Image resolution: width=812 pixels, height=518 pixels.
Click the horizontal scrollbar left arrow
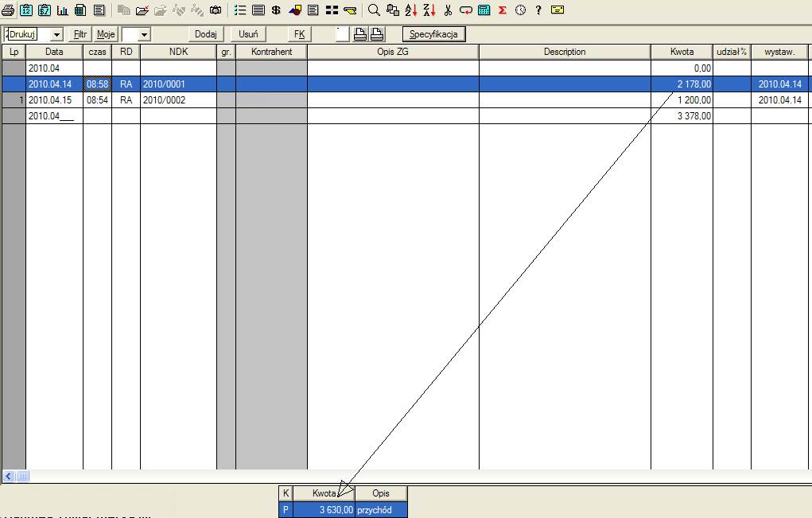click(x=9, y=476)
